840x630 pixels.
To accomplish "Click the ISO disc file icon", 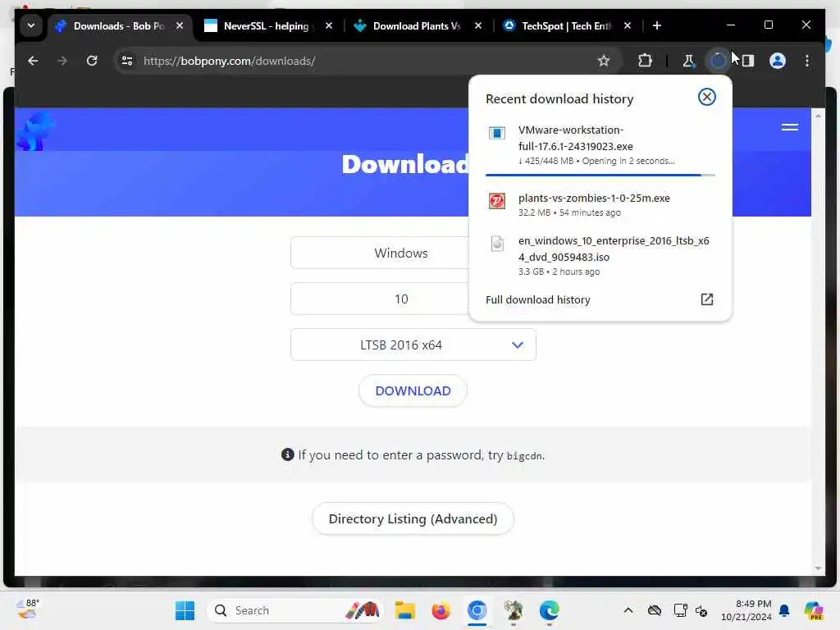I will (x=497, y=244).
